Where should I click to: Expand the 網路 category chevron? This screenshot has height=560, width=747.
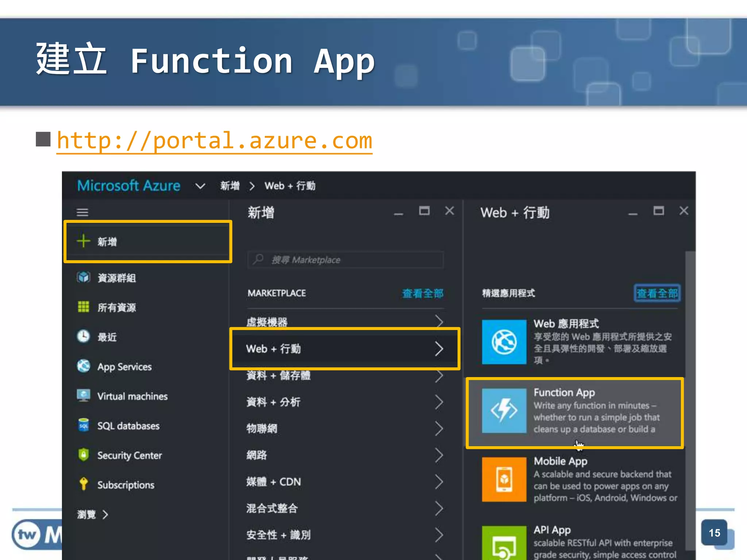(x=439, y=455)
